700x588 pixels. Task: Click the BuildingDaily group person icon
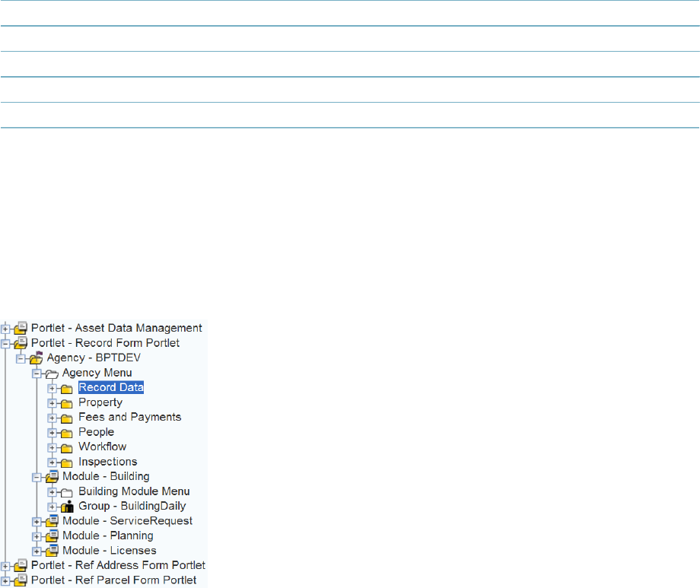click(67, 507)
